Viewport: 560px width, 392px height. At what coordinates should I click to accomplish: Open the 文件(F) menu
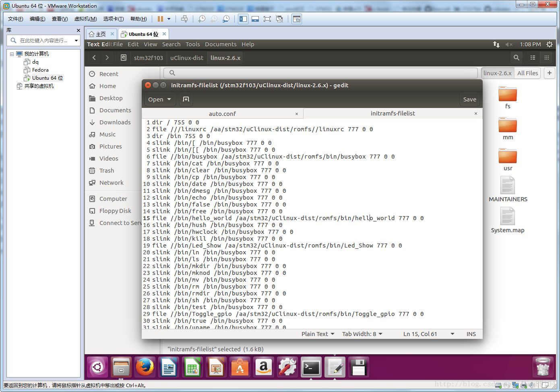coord(15,19)
